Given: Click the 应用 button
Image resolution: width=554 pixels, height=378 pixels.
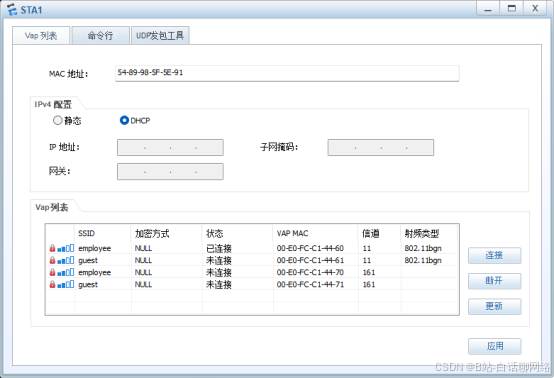Looking at the screenshot, I should point(494,346).
